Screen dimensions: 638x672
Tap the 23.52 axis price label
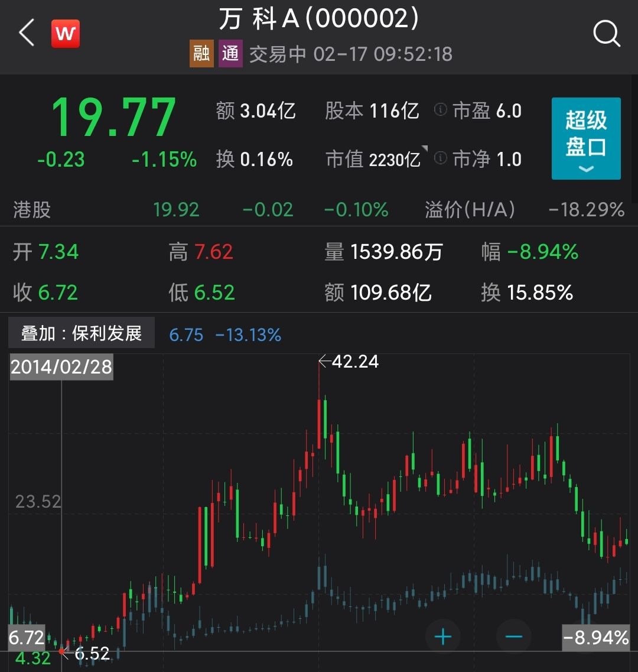[38, 501]
